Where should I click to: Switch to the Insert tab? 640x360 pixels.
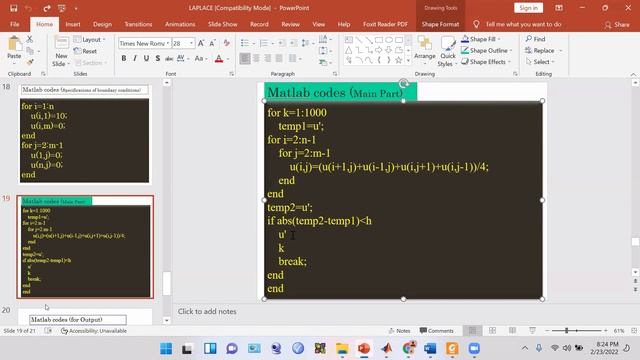tap(73, 24)
